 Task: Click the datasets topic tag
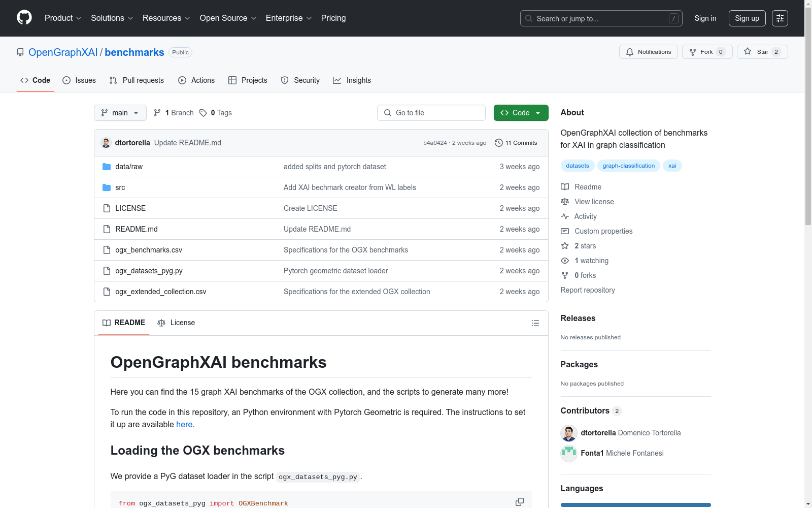[x=578, y=166]
